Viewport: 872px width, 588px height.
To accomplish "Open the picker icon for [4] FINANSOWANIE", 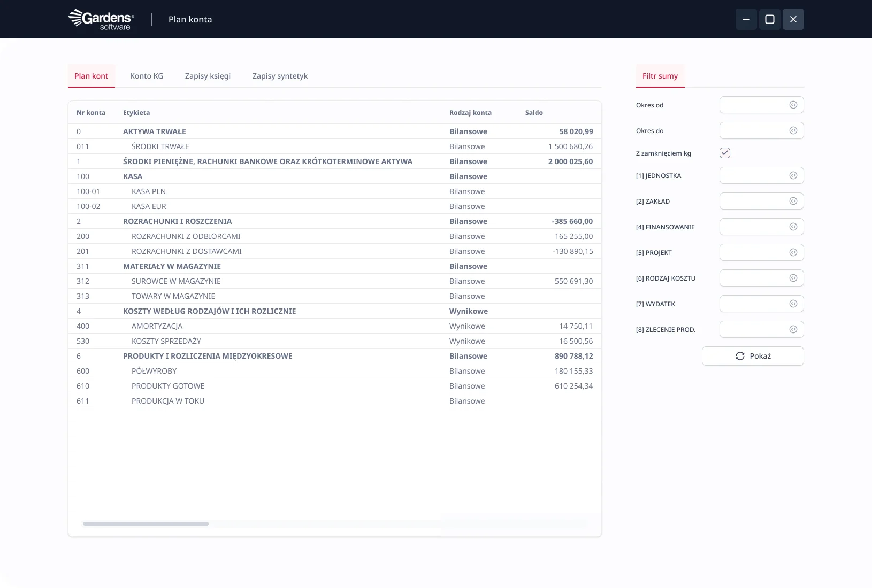I will coord(793,227).
